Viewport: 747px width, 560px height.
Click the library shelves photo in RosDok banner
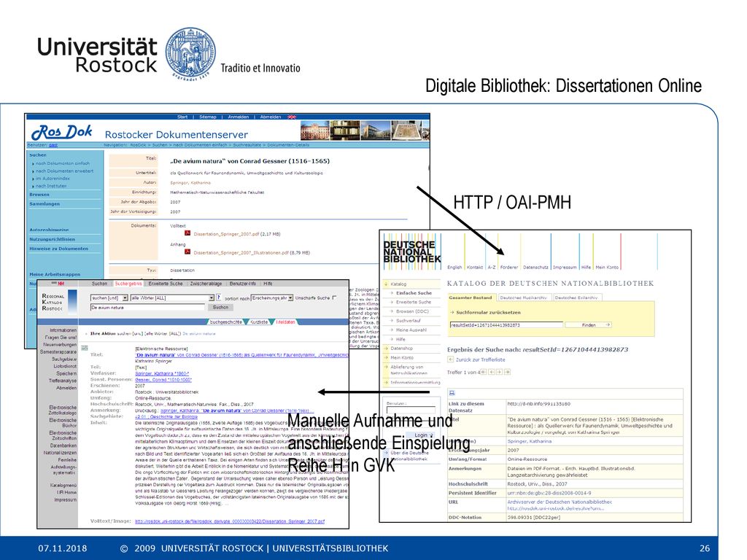click(x=345, y=130)
